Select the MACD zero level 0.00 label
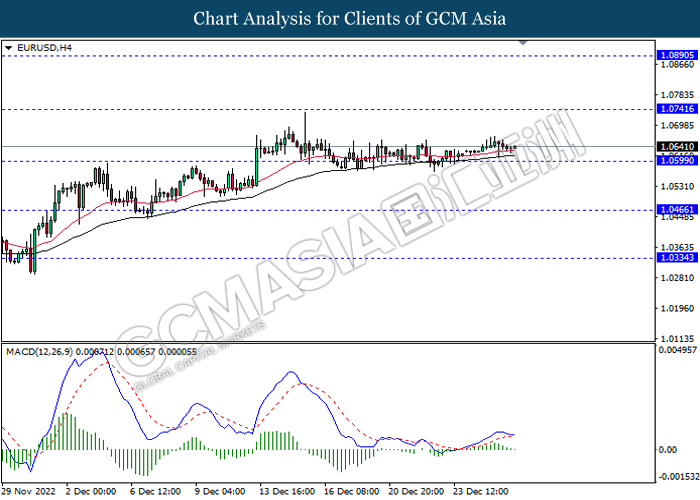This screenshot has height=500, width=700. [x=668, y=450]
